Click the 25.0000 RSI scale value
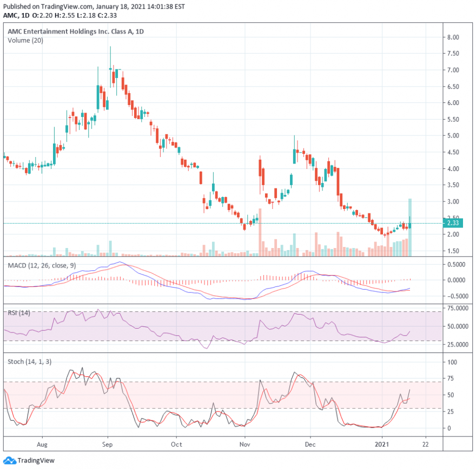Viewport: 476px width, 470px height. click(x=458, y=345)
